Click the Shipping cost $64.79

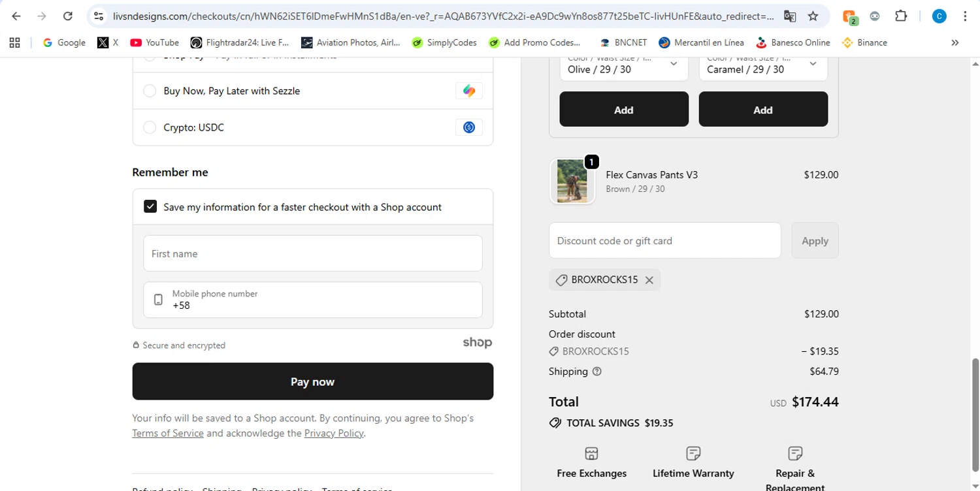(x=824, y=372)
